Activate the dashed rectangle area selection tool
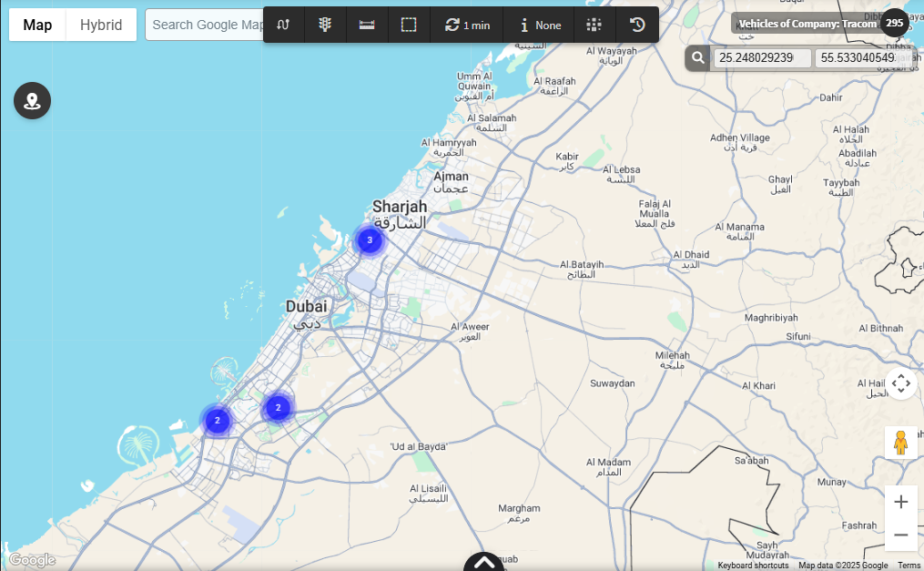 click(x=409, y=25)
